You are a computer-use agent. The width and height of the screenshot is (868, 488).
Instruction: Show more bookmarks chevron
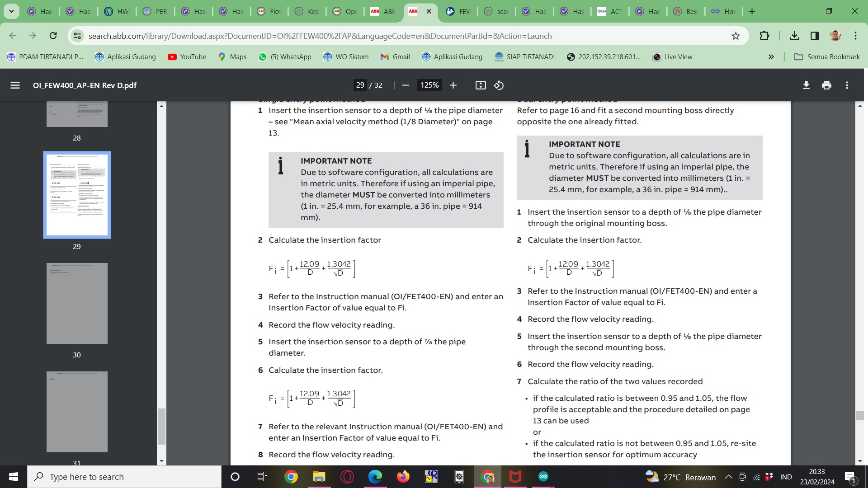pos(771,57)
